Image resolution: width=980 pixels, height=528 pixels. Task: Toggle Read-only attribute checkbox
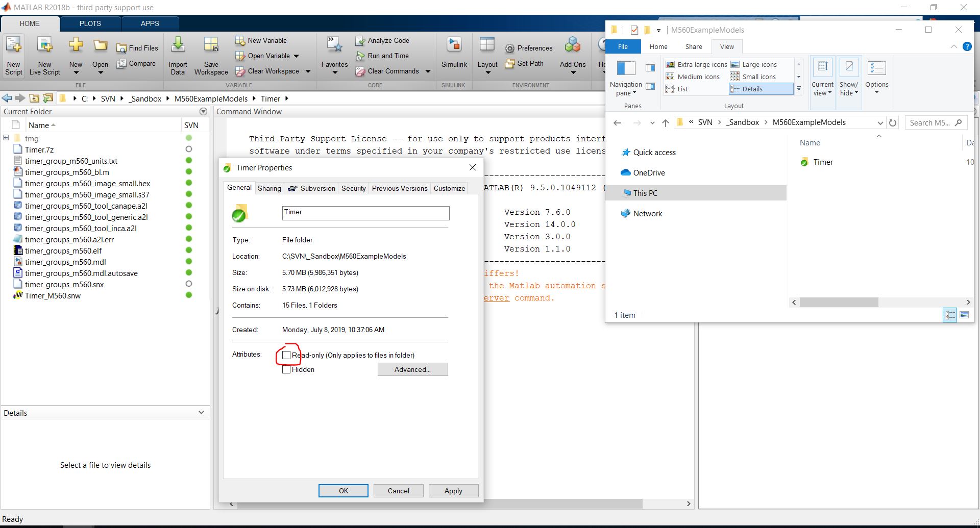[x=286, y=355]
